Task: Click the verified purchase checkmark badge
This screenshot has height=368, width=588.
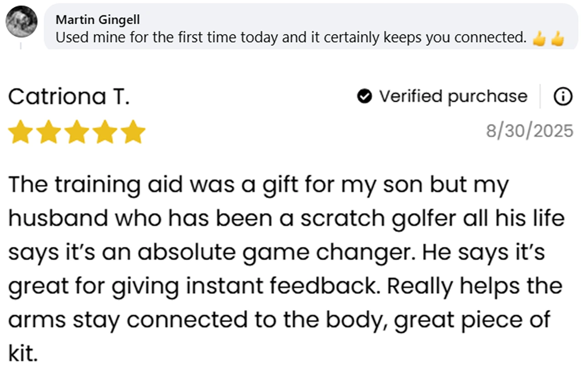Action: [364, 96]
